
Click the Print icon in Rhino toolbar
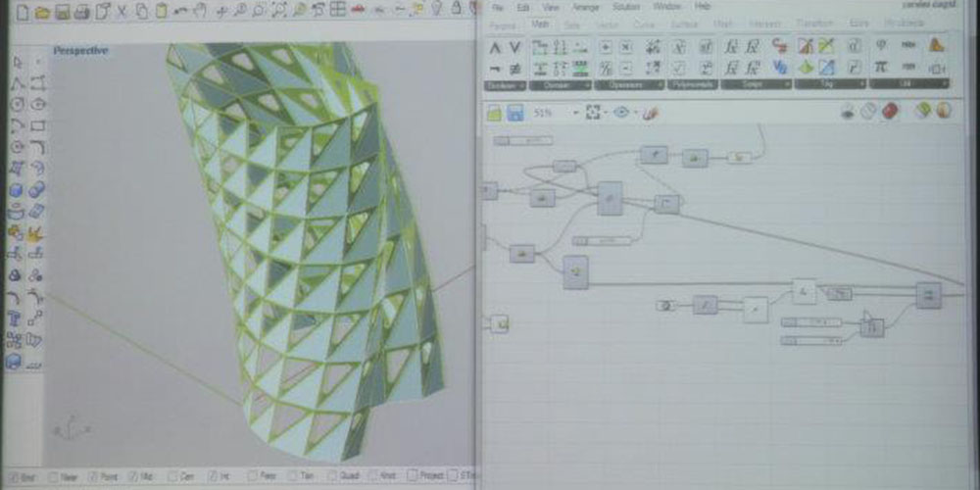coord(83,12)
